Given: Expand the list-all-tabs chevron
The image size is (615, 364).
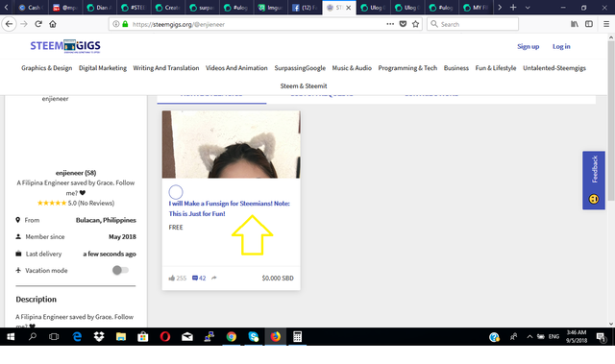Looking at the screenshot, I should 528,8.
